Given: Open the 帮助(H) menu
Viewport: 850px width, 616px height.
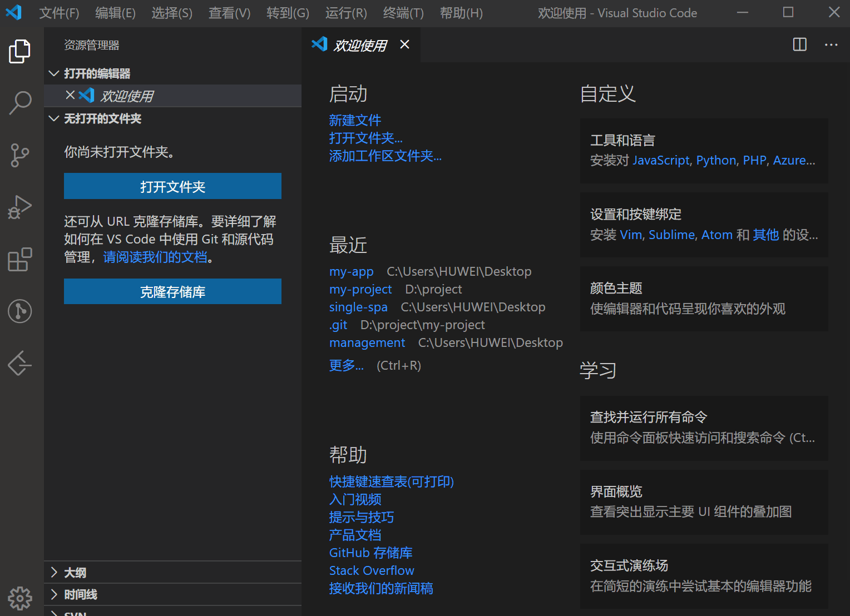Looking at the screenshot, I should coord(461,13).
